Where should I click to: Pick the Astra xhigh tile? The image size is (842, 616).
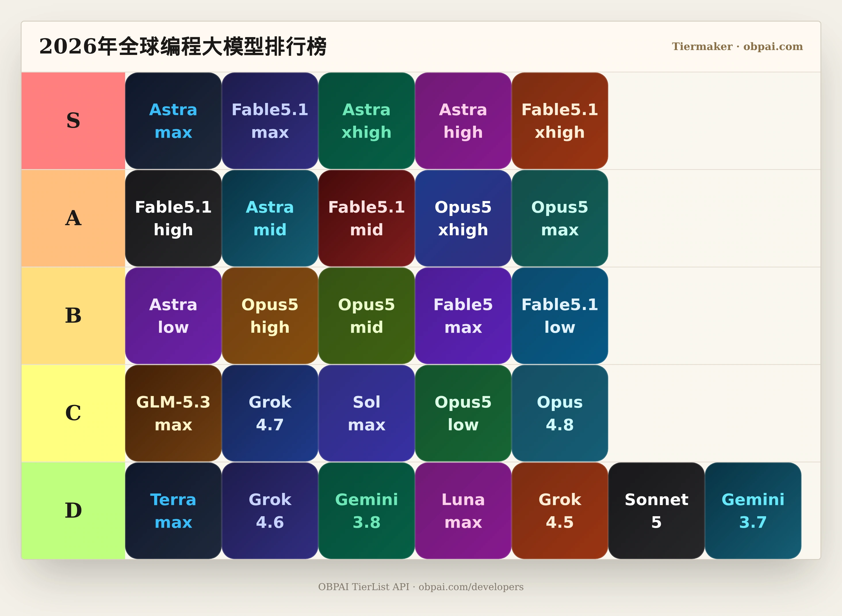(367, 121)
